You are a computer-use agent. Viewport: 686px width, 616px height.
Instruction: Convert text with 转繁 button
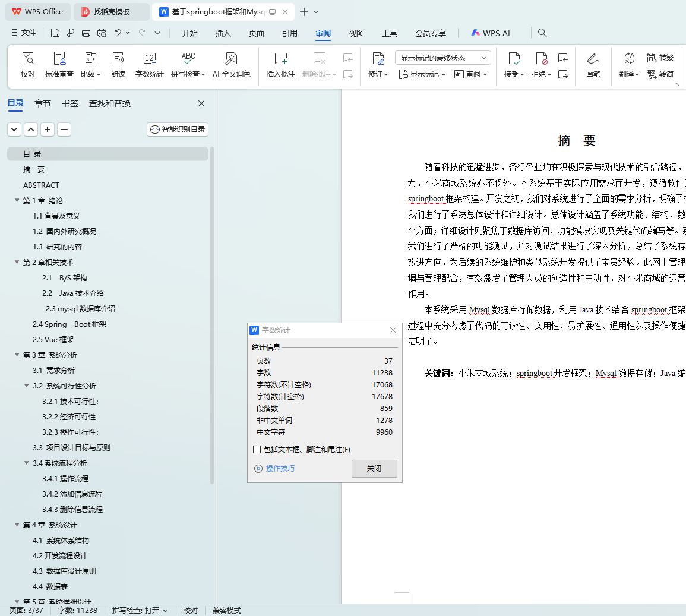point(660,58)
